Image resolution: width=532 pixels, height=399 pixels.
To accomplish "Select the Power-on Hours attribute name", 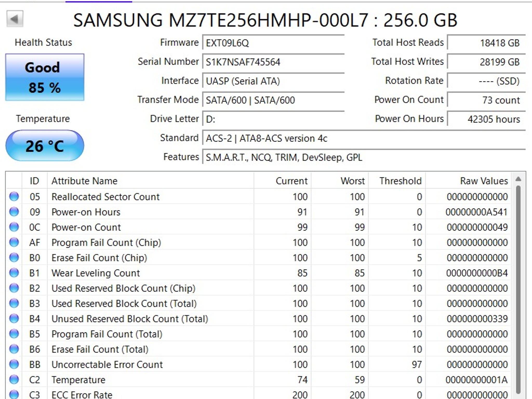I will (86, 212).
